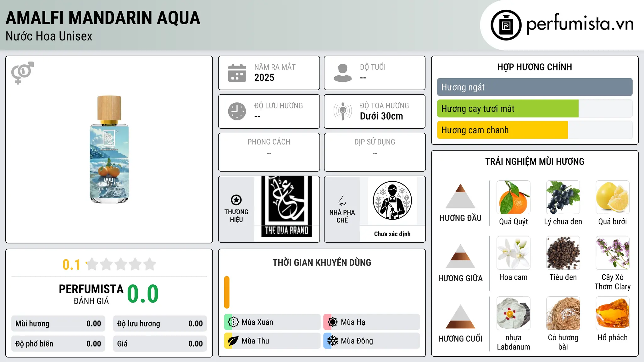Click the Hương ngát accord bar
Viewport: 644px width, 362px height.
tap(535, 87)
